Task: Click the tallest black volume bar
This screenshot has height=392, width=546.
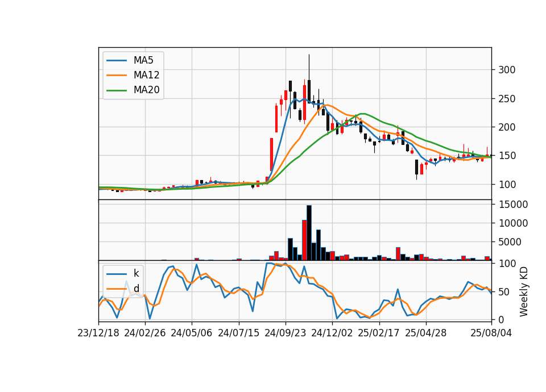Action: pyautogui.click(x=309, y=233)
